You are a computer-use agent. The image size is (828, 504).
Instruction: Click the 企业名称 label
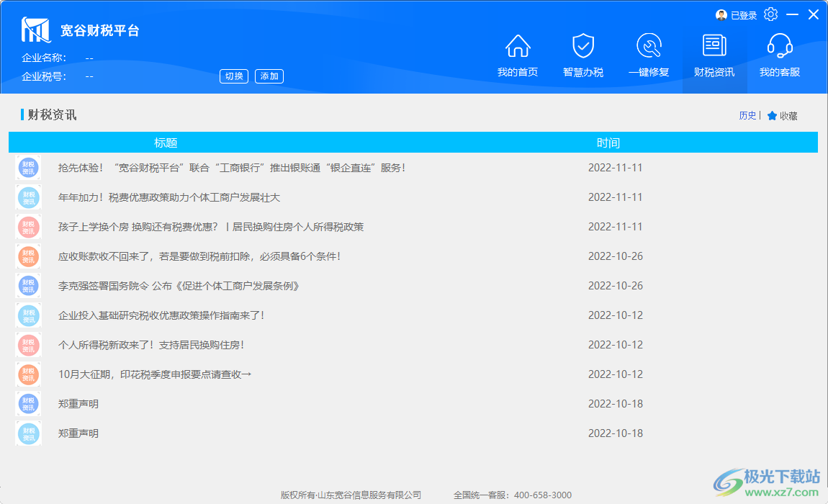tap(43, 58)
